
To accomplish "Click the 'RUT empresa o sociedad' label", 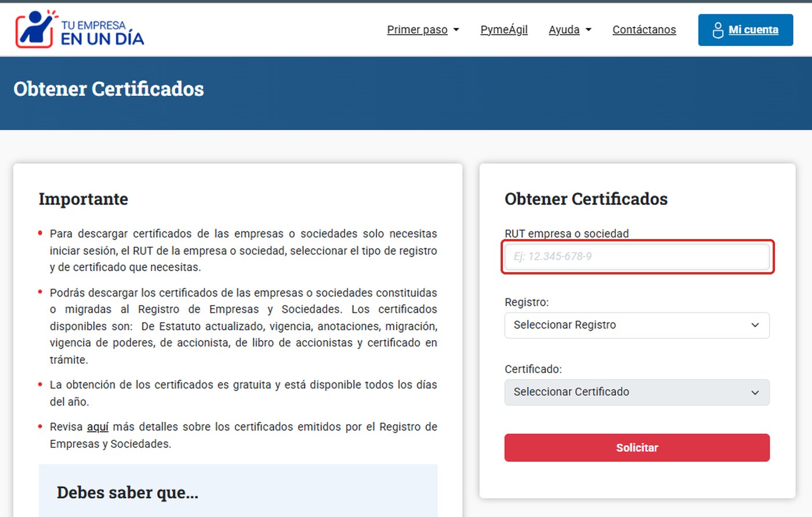I will 567,233.
